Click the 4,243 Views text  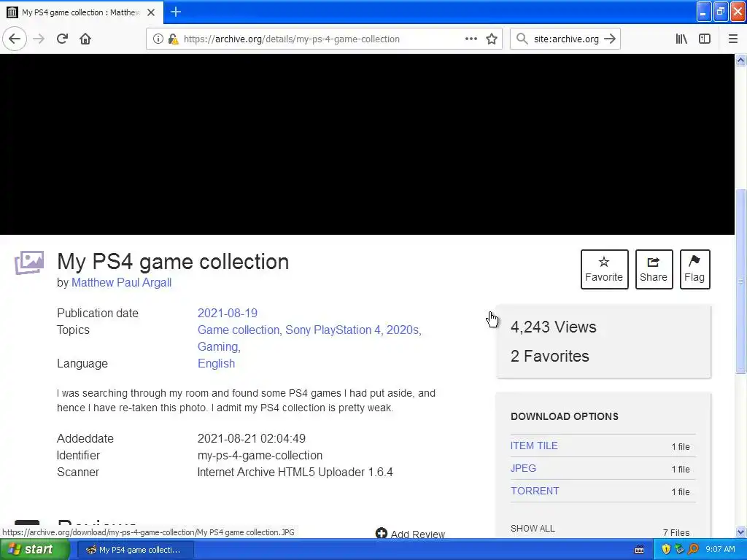coord(553,327)
